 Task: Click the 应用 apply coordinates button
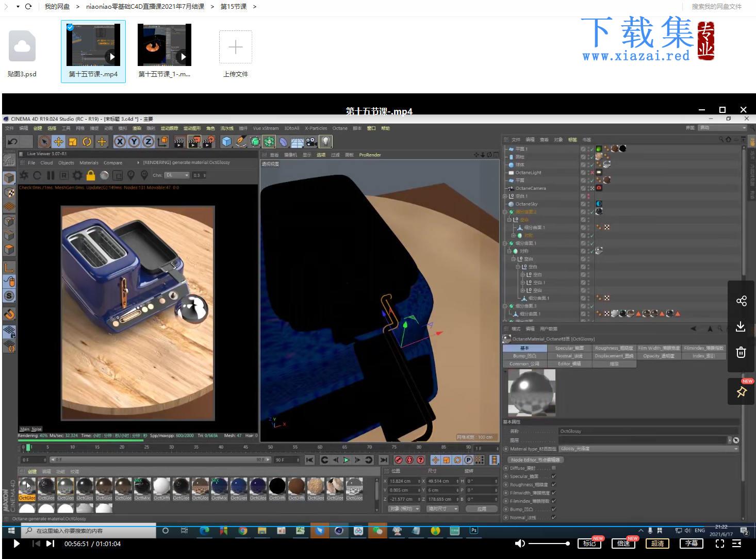point(482,508)
